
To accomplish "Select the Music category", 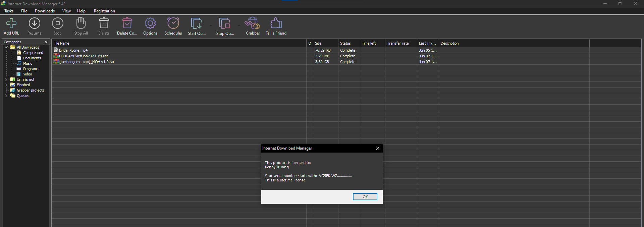I will (x=28, y=63).
